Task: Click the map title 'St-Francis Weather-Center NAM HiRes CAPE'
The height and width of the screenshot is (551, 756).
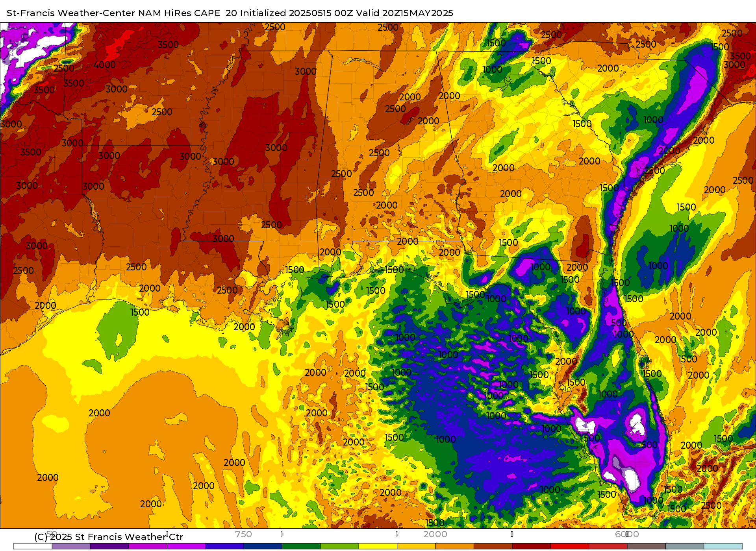Action: coord(113,13)
